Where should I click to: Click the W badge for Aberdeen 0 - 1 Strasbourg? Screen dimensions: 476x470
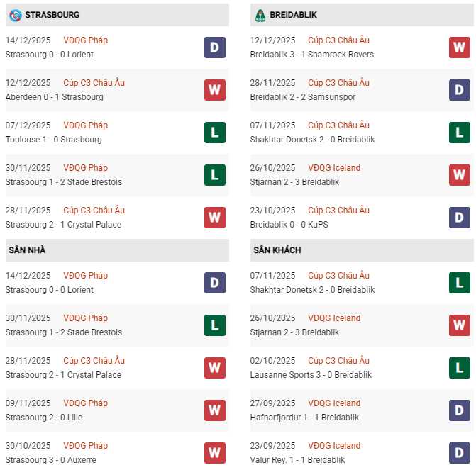[214, 90]
